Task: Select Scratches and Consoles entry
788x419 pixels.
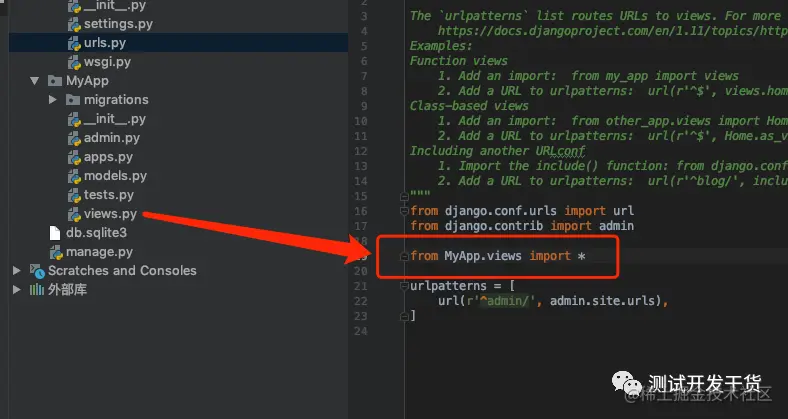Action: [122, 270]
